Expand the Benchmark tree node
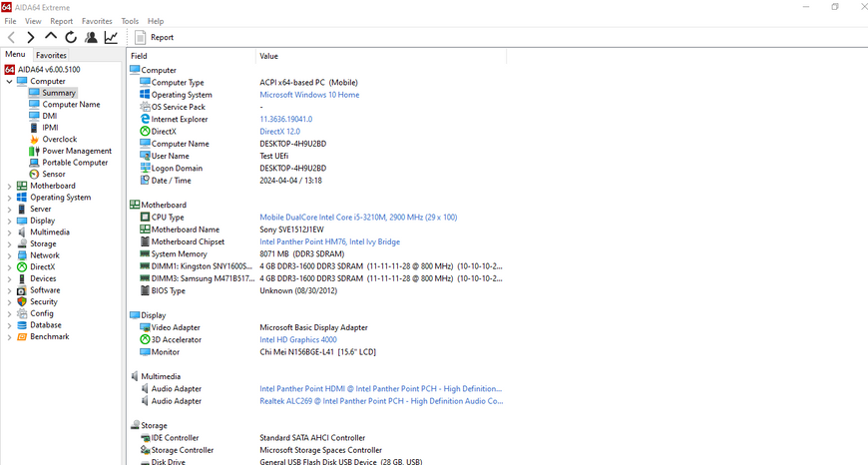The width and height of the screenshot is (868, 465). (9, 337)
